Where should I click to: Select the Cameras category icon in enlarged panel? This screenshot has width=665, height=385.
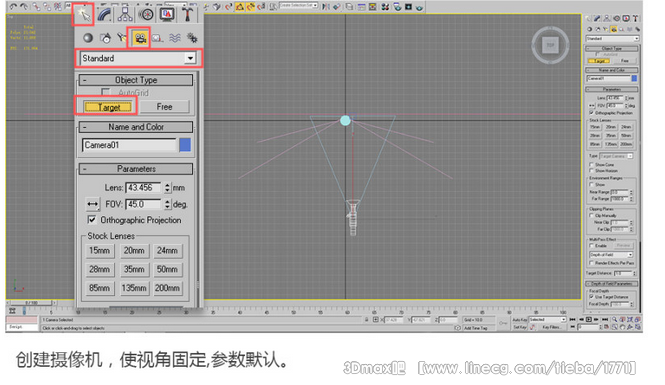pyautogui.click(x=140, y=39)
